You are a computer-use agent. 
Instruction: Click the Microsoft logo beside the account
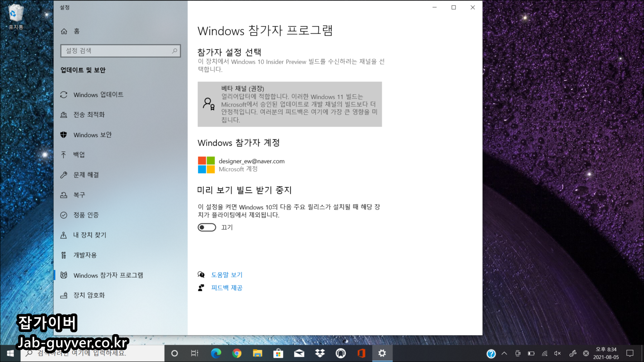tap(206, 165)
